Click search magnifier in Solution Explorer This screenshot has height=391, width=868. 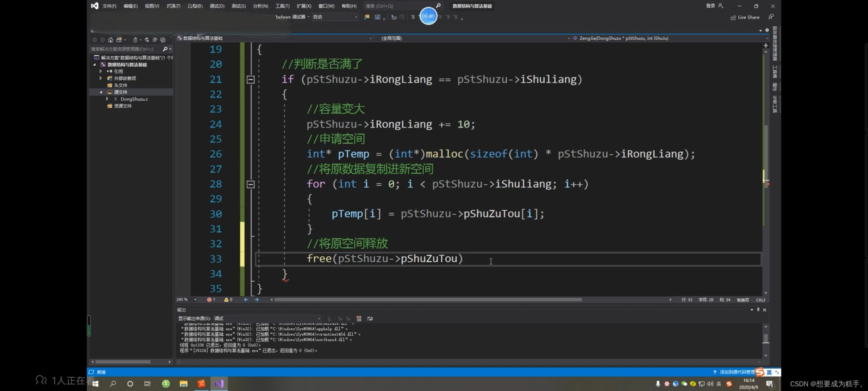[x=165, y=49]
